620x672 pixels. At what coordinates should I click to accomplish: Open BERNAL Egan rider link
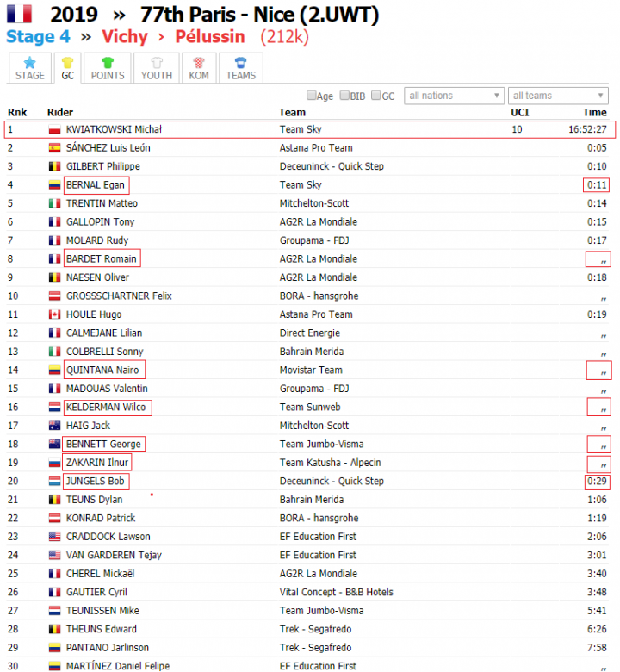coord(95,185)
